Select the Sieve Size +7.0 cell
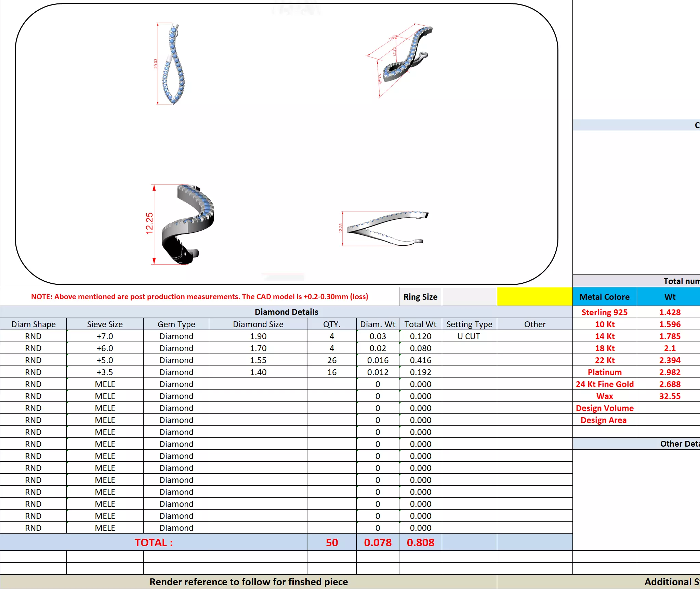 coord(105,336)
